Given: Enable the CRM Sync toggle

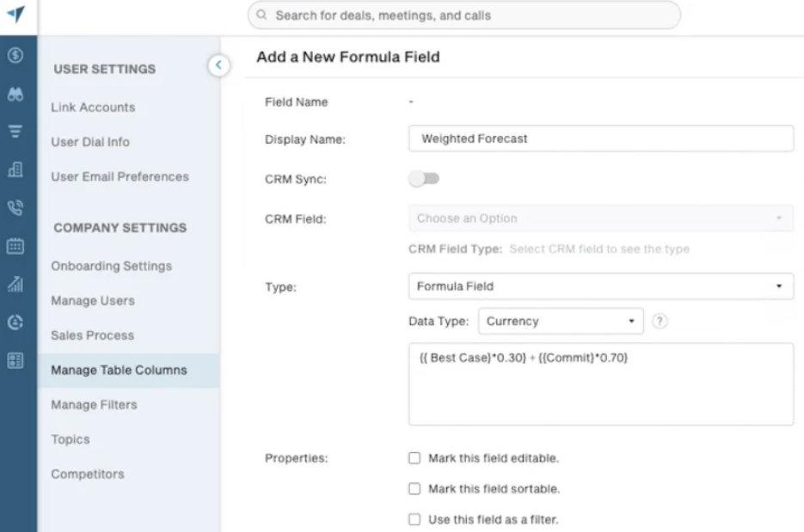Looking at the screenshot, I should tap(424, 178).
